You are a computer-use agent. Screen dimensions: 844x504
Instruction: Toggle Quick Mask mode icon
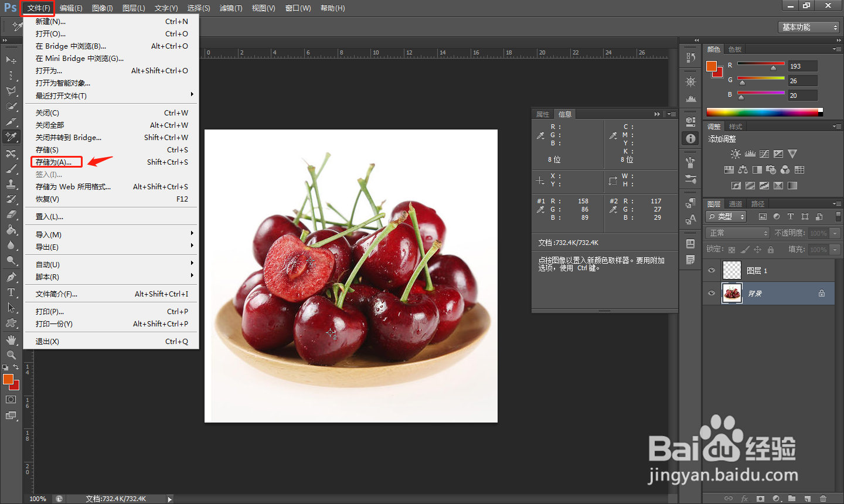11,399
